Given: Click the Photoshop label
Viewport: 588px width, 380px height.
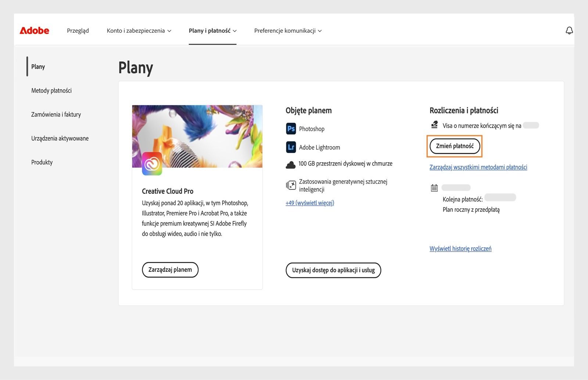Looking at the screenshot, I should pyautogui.click(x=312, y=129).
